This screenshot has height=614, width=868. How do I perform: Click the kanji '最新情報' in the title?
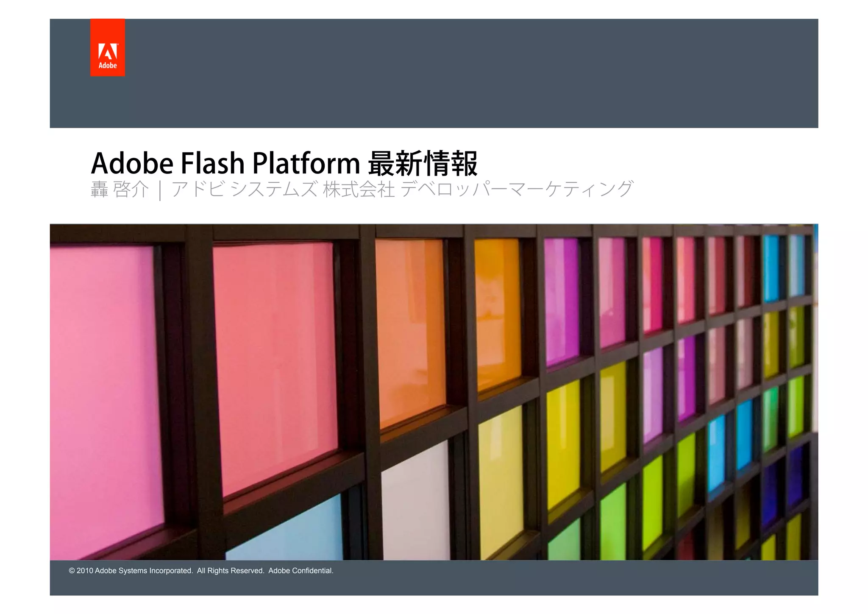pyautogui.click(x=423, y=163)
